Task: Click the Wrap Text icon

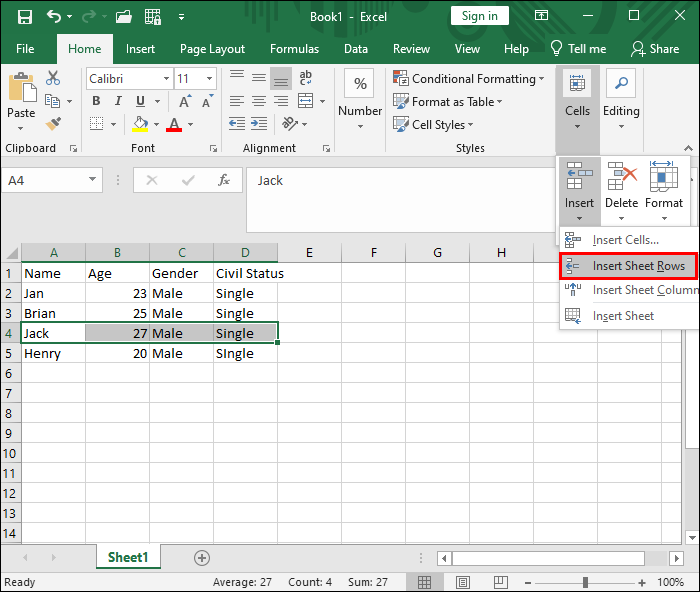Action: click(306, 79)
